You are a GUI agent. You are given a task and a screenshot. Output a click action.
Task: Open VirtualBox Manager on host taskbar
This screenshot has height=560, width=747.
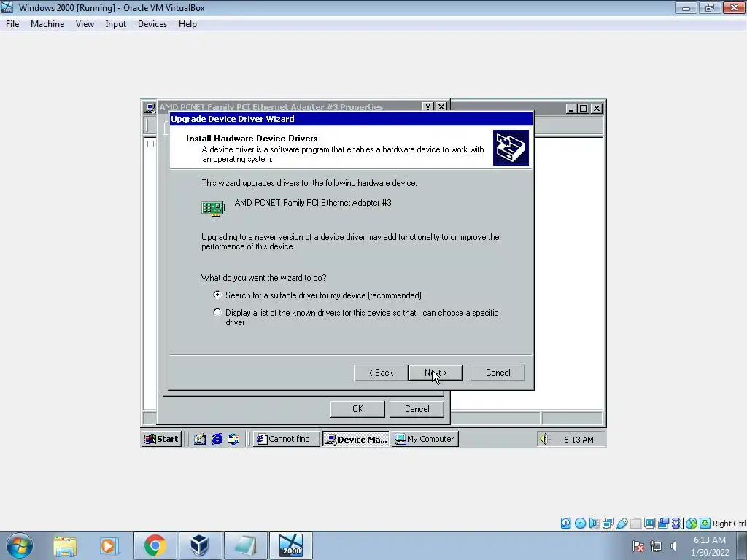point(199,545)
